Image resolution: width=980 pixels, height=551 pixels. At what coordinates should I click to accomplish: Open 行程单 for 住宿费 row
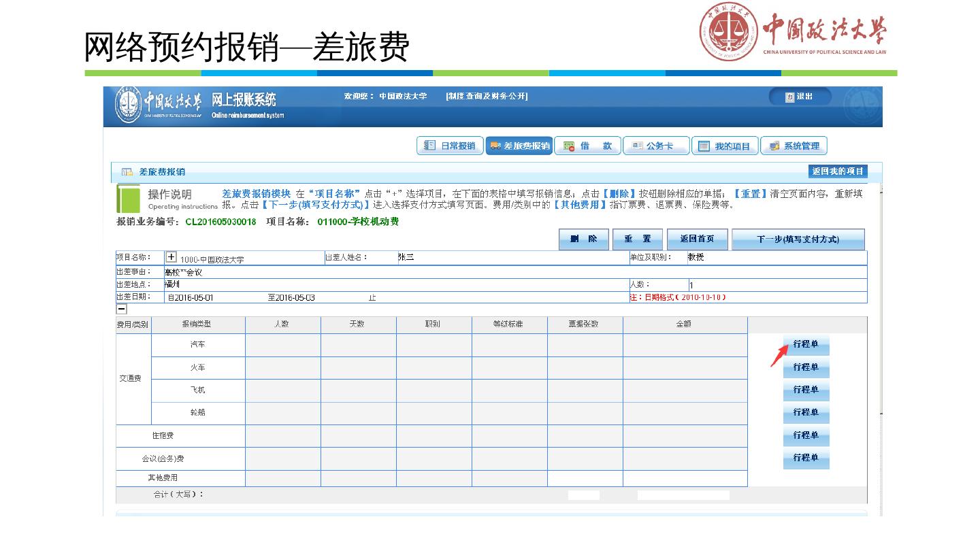[x=806, y=435]
